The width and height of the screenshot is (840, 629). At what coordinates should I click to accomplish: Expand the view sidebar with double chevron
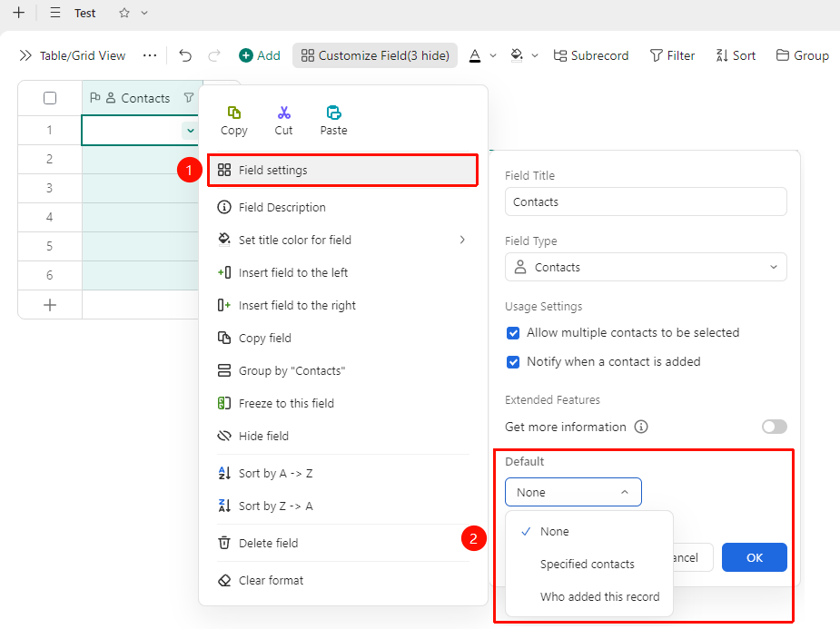[x=25, y=55]
